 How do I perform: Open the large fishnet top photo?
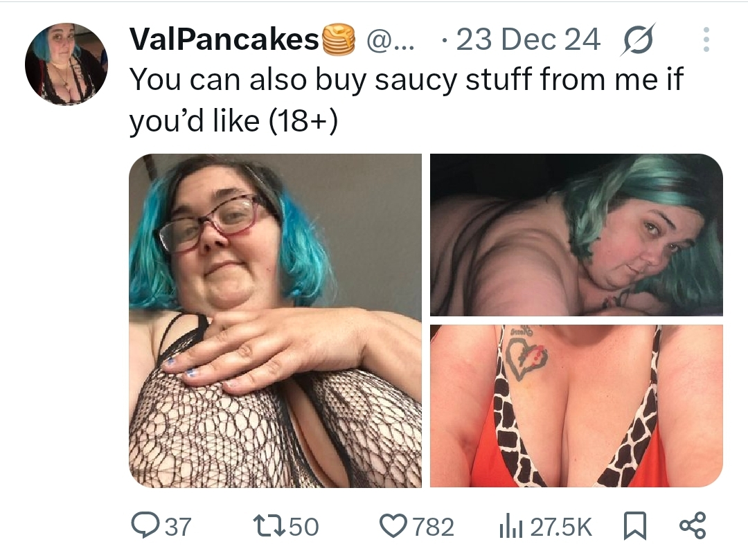coord(275,320)
